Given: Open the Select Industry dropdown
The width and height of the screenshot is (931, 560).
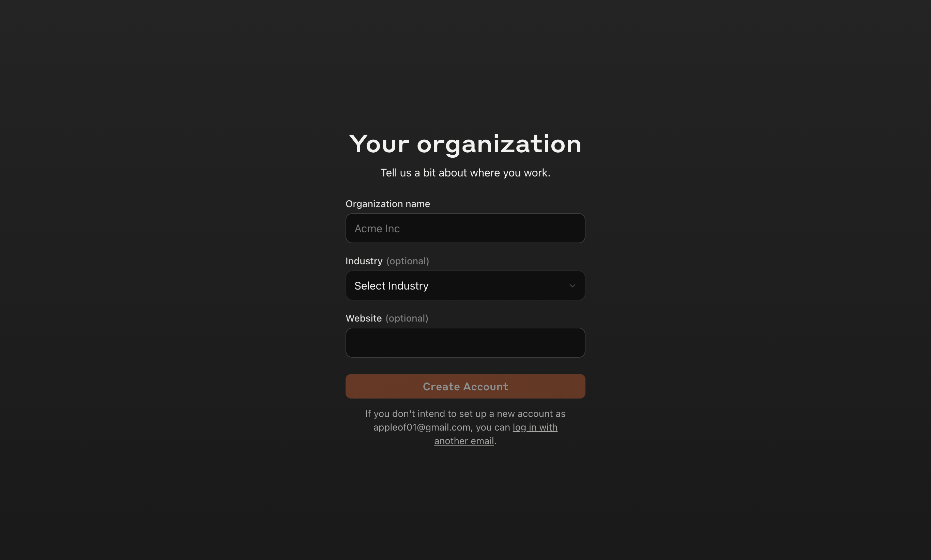Looking at the screenshot, I should (x=465, y=286).
